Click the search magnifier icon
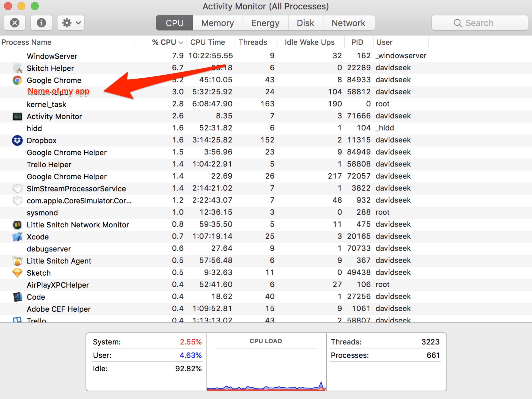 tap(458, 23)
